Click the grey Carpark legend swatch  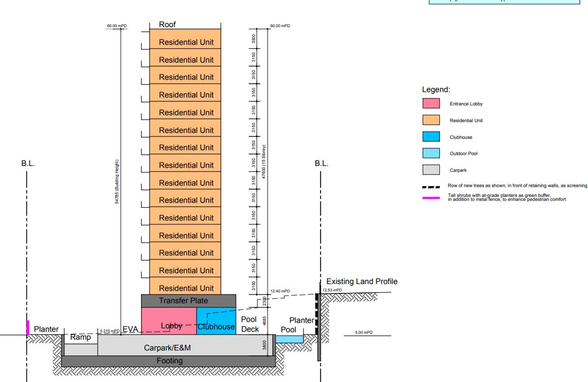click(x=431, y=170)
